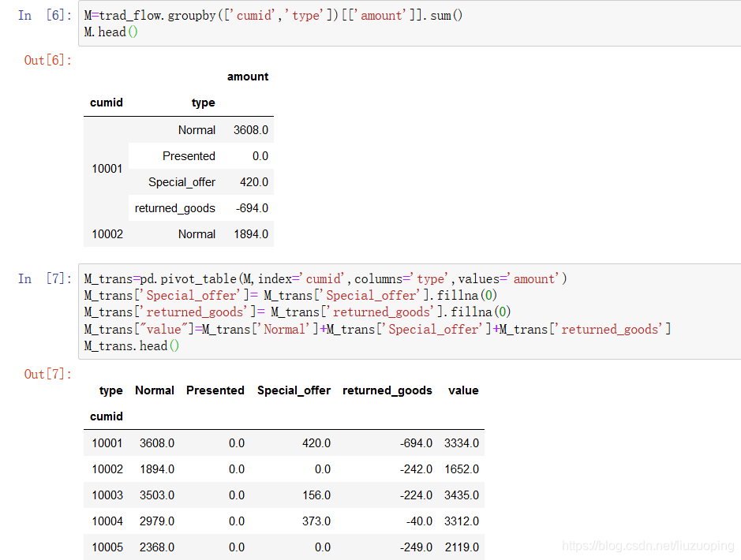741x560 pixels.
Task: Select row index 10001 in Out[7]
Action: tap(107, 443)
